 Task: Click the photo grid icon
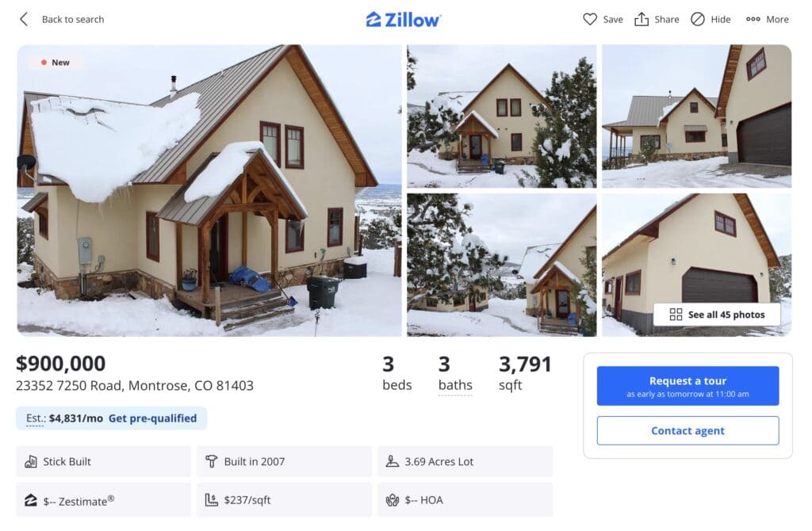pos(676,315)
